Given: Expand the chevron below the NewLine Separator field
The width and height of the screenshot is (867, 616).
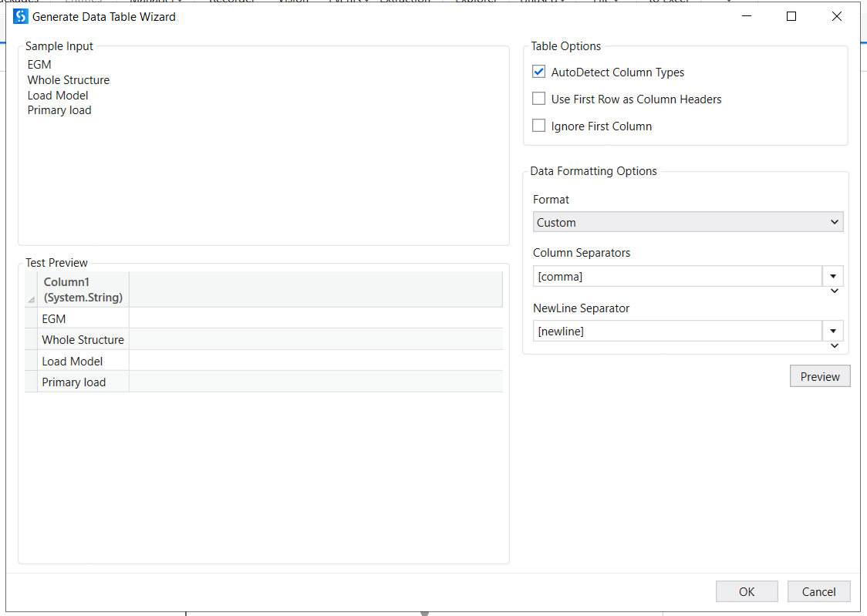Looking at the screenshot, I should [834, 345].
